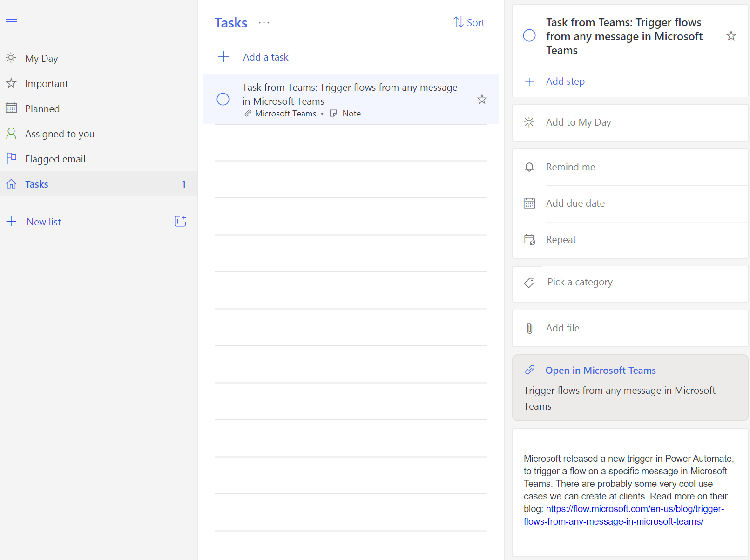Open the Add due date picker
This screenshot has height=560, width=750.
click(630, 203)
